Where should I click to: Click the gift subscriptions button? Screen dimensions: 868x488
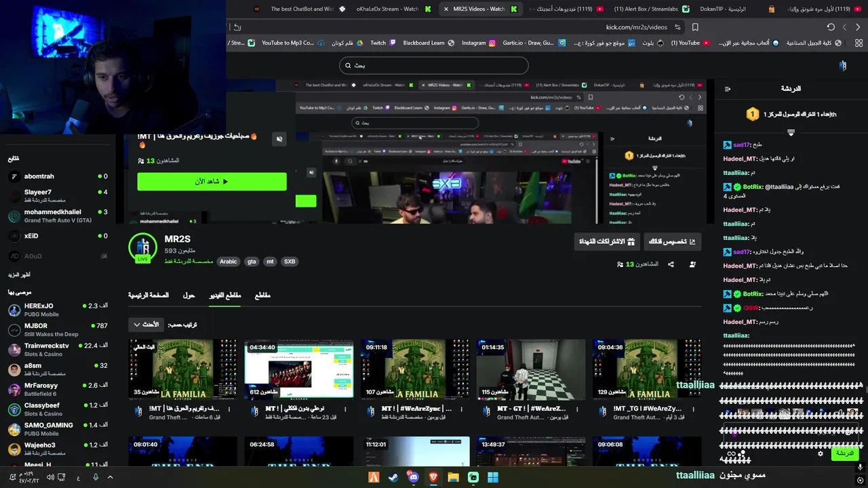click(x=607, y=241)
